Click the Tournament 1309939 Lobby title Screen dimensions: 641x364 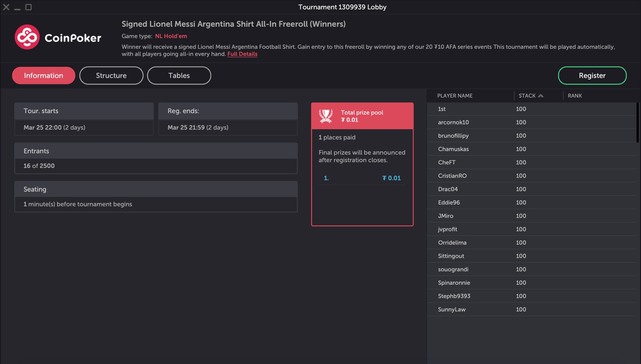pos(342,7)
